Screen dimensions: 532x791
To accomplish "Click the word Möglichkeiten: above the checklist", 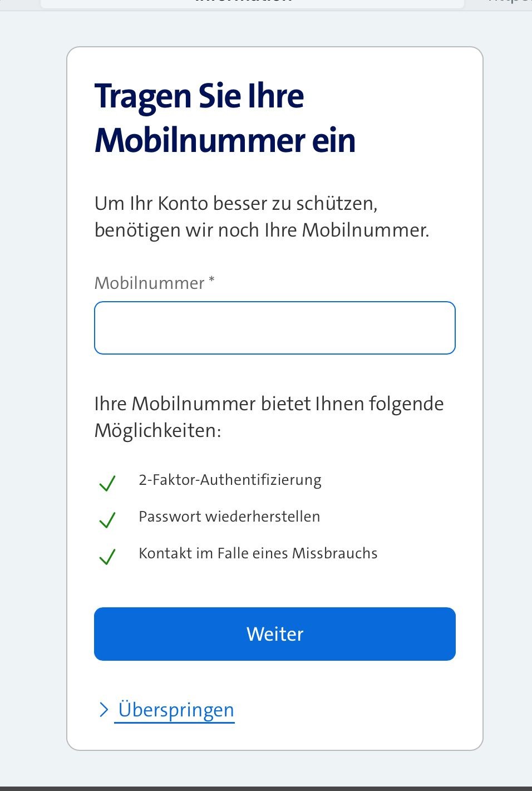I will [157, 430].
